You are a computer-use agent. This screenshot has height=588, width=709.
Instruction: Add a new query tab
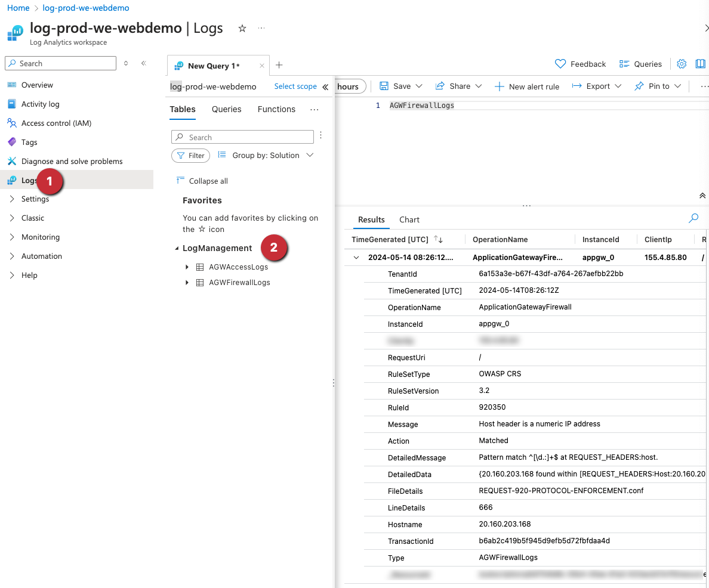pos(279,65)
